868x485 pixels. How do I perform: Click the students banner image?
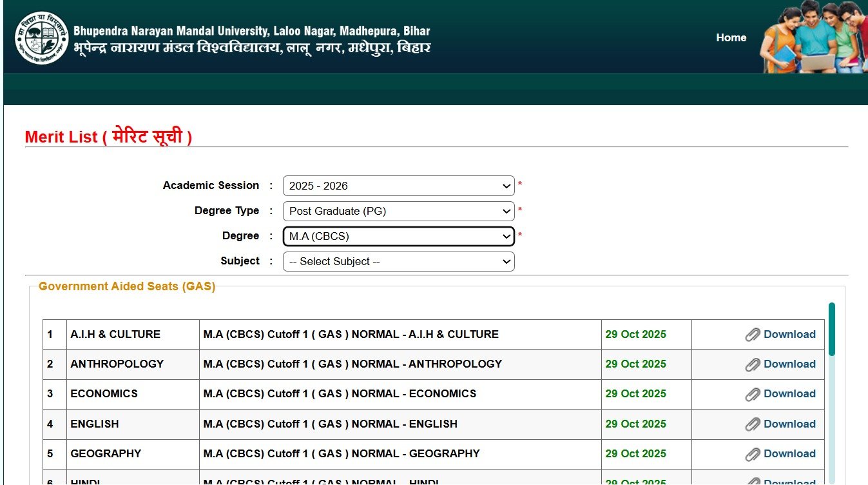pos(812,36)
